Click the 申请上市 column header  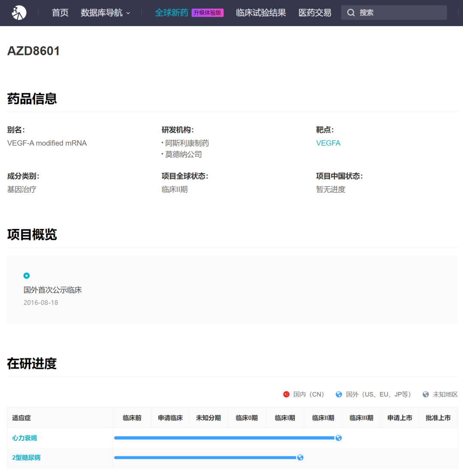point(400,418)
